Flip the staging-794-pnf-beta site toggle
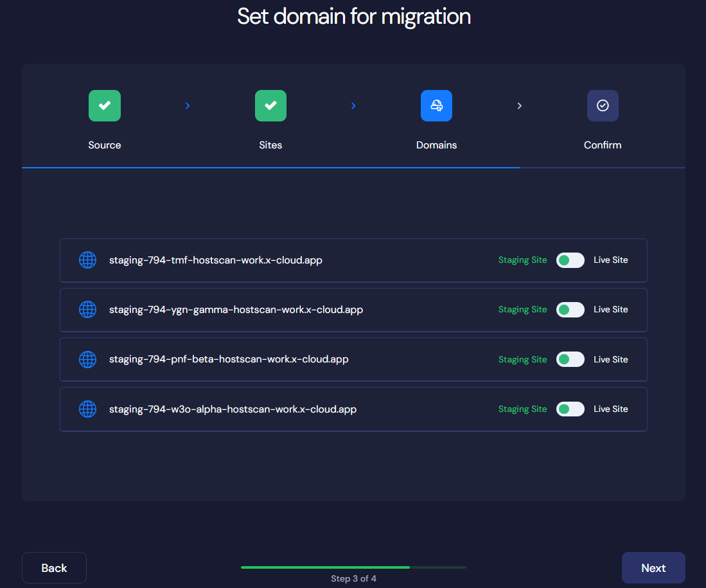Image resolution: width=706 pixels, height=588 pixels. coord(570,359)
